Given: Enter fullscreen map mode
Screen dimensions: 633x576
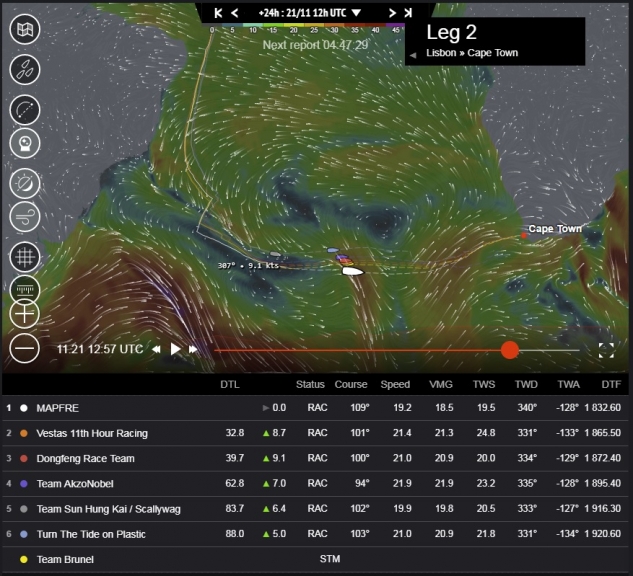Looking at the screenshot, I should [606, 350].
